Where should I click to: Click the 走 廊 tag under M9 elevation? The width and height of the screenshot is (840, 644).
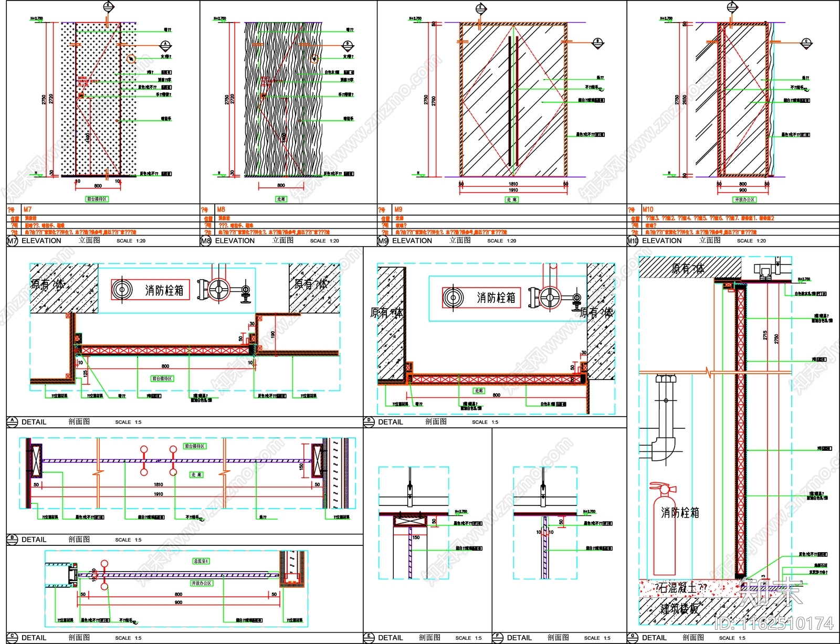tap(512, 199)
